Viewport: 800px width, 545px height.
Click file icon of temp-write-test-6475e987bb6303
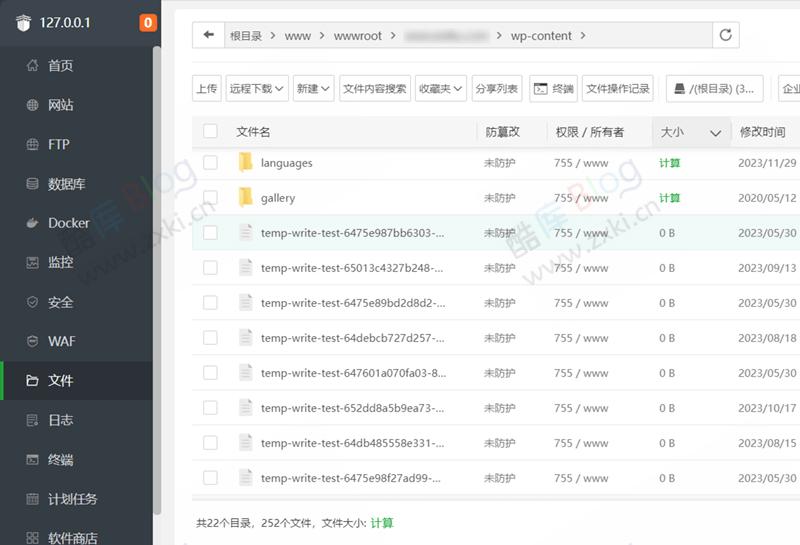[x=245, y=232]
